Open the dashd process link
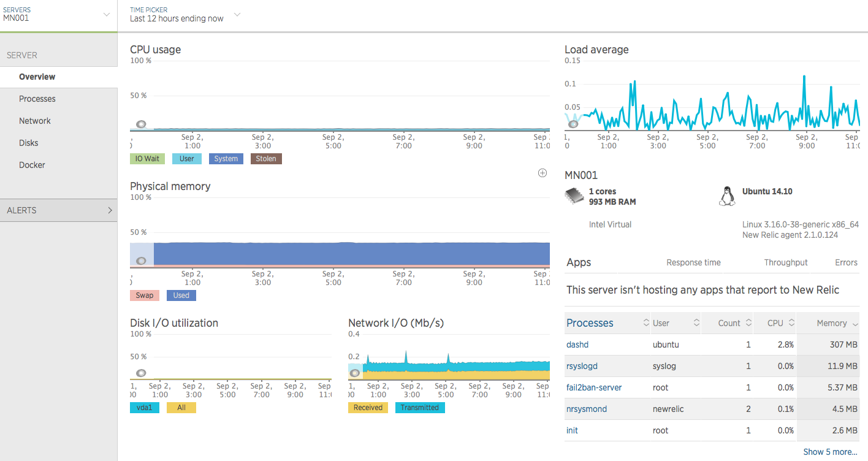Viewport: 868px width, 461px height. click(x=577, y=345)
